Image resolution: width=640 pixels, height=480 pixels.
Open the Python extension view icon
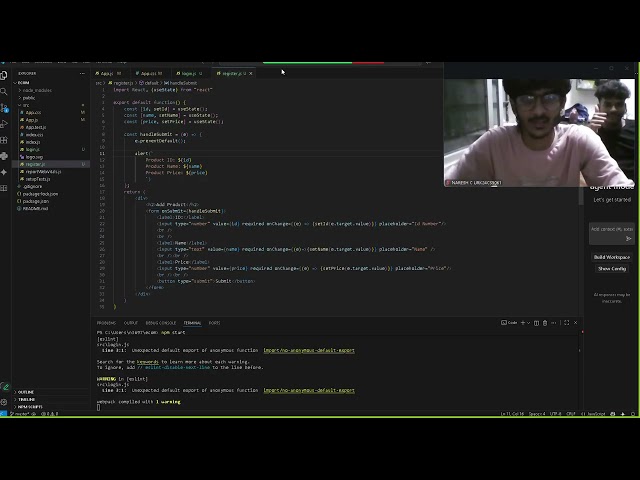[x=4, y=156]
